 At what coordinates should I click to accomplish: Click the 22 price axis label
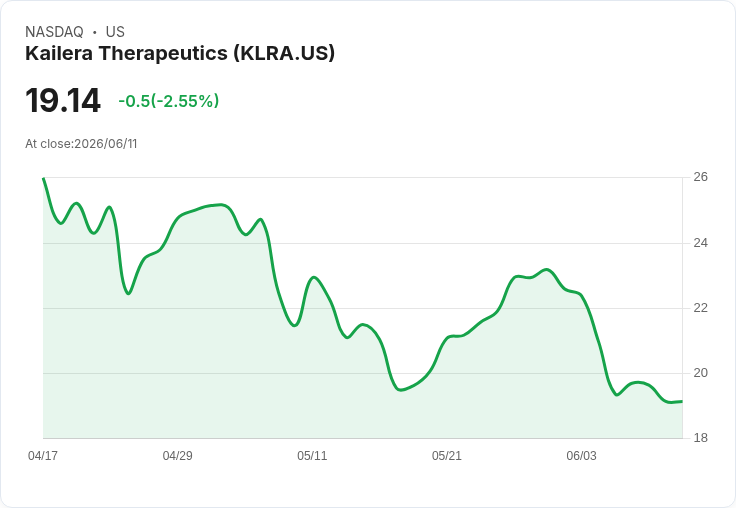pos(701,308)
